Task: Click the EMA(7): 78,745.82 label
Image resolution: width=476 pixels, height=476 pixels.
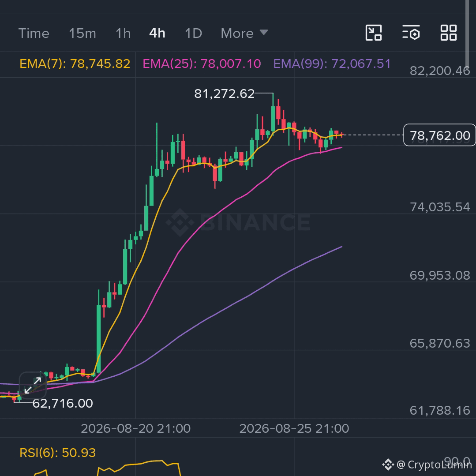Action: (x=75, y=64)
